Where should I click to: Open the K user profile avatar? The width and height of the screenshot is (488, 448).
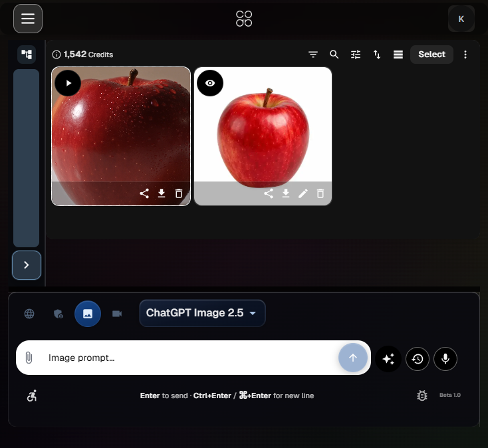[x=461, y=19]
